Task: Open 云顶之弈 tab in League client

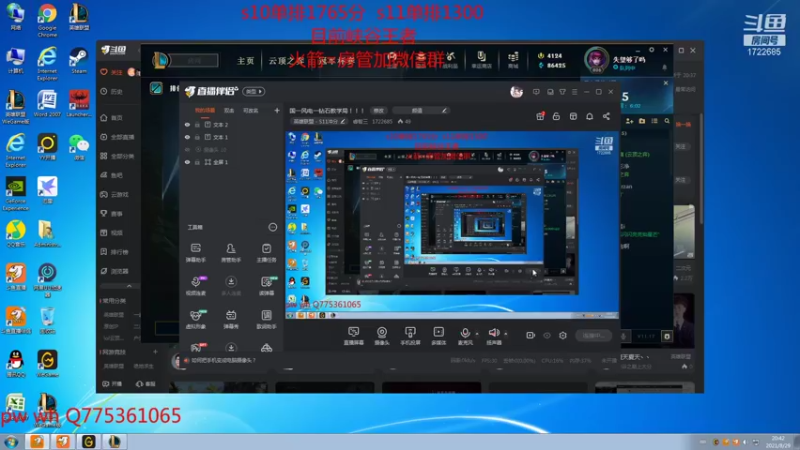Action: point(286,61)
